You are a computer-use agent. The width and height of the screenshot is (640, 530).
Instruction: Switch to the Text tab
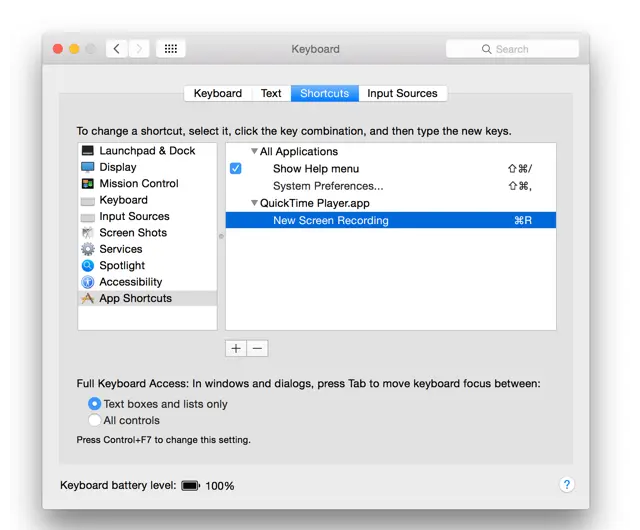pyautogui.click(x=271, y=94)
